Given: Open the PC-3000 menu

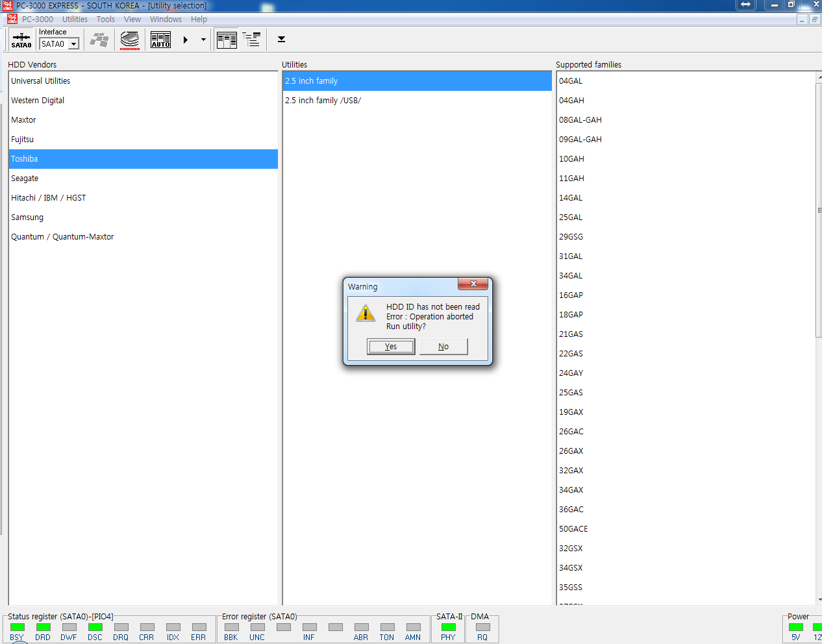Looking at the screenshot, I should (x=38, y=19).
